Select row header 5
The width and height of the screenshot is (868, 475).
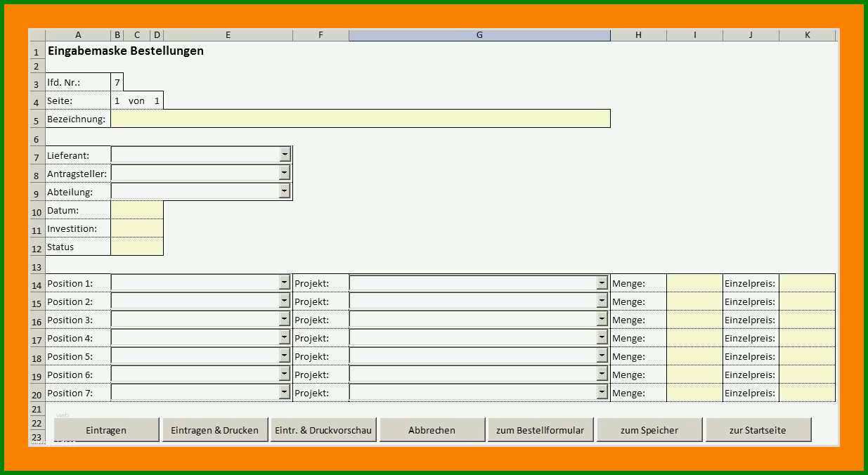point(37,119)
